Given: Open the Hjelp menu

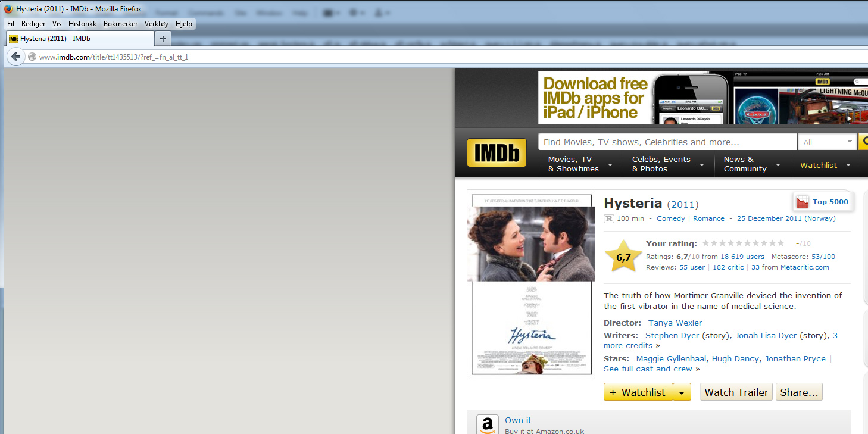Looking at the screenshot, I should pyautogui.click(x=184, y=24).
